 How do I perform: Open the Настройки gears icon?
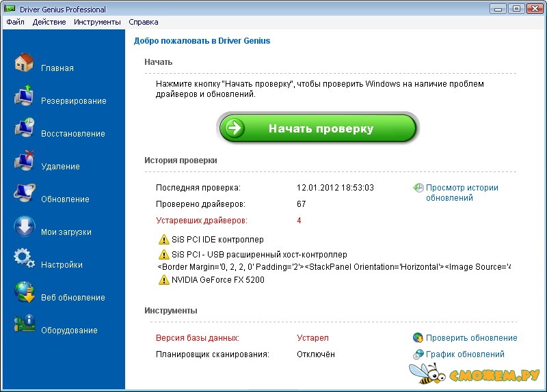point(24,258)
